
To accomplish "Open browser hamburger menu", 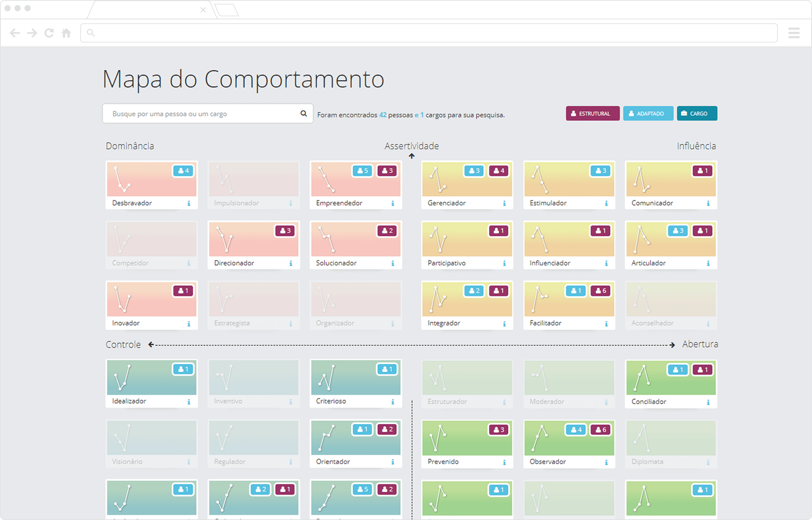I will click(x=794, y=33).
